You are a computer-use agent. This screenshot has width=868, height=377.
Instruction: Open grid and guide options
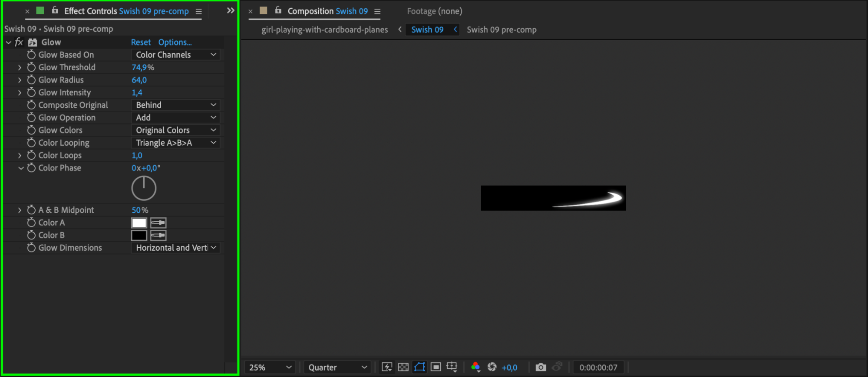[x=452, y=367]
